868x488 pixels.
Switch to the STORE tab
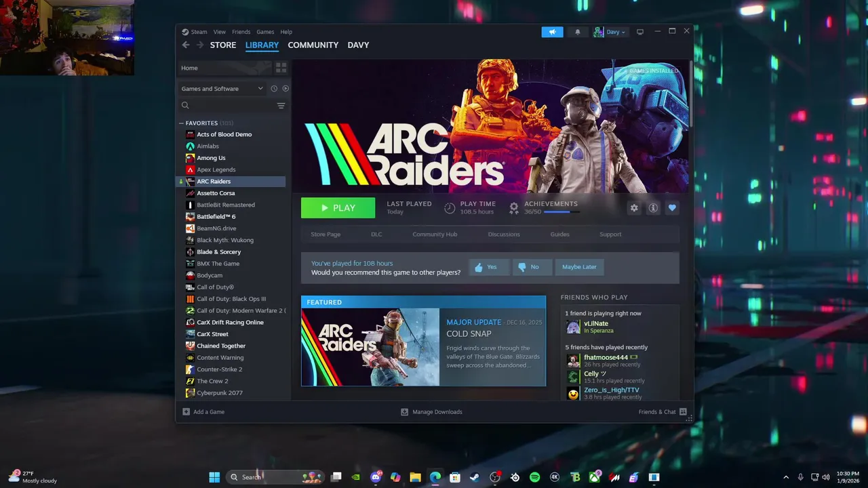click(223, 45)
